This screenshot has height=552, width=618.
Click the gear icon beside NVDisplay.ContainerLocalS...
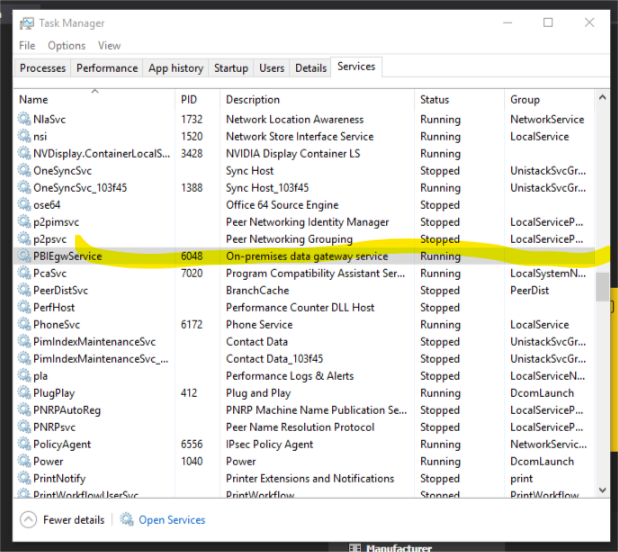coord(24,153)
